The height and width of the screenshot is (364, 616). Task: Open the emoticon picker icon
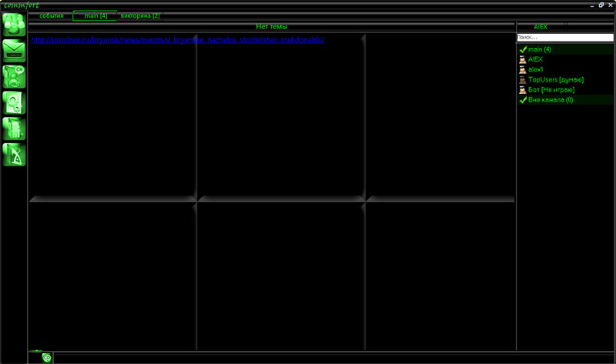click(47, 357)
